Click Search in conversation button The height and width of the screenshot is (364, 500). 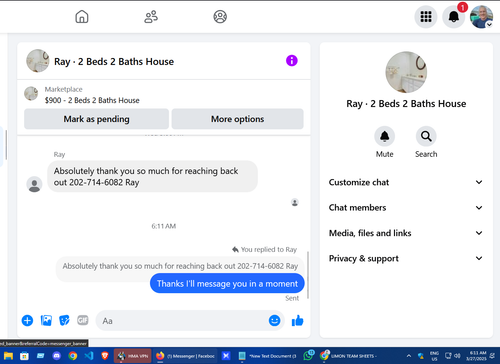pos(426,136)
